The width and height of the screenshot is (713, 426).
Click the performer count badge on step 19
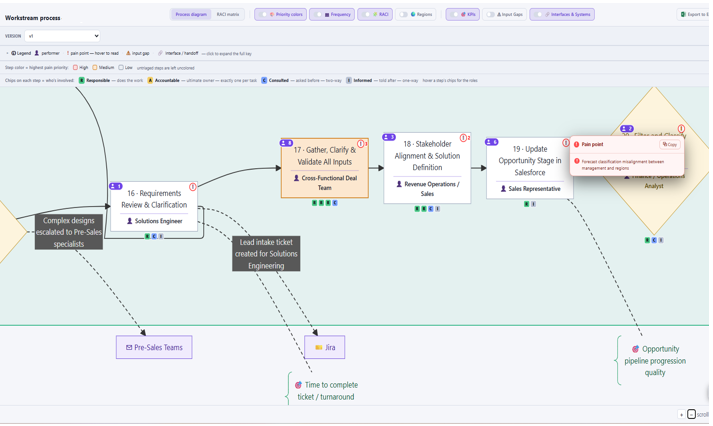coord(492,142)
